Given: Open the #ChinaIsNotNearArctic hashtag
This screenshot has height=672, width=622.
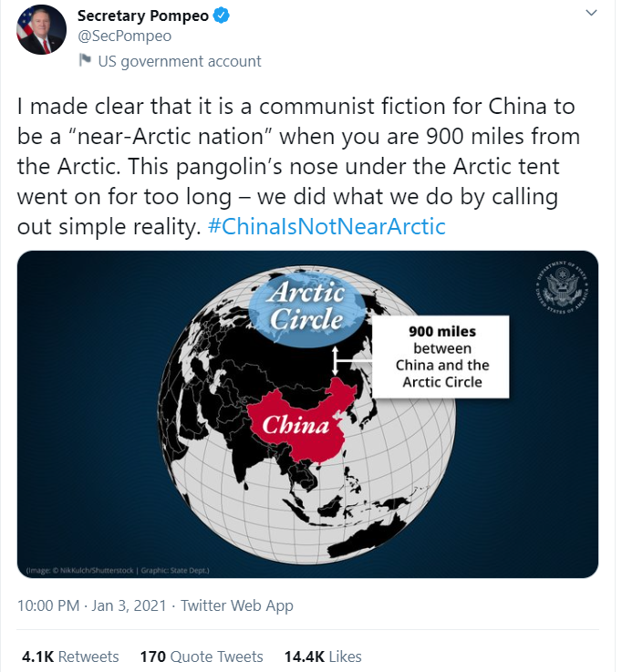Looking at the screenshot, I should click(x=327, y=226).
